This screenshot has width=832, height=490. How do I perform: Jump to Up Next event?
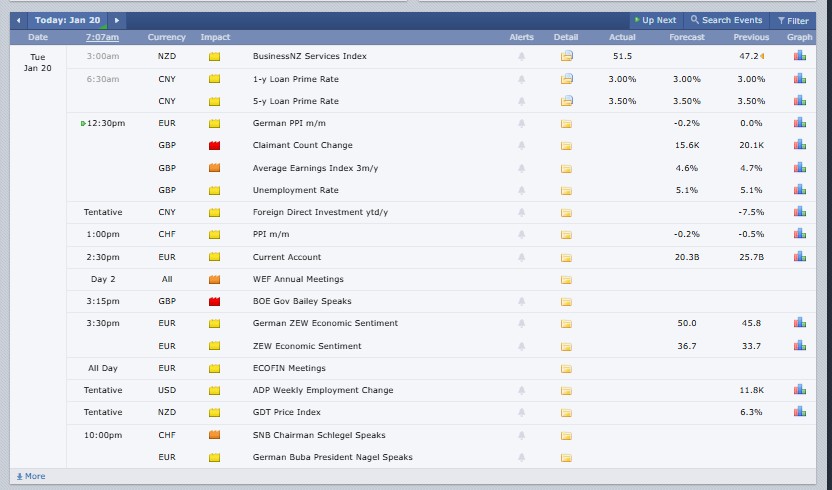[656, 20]
